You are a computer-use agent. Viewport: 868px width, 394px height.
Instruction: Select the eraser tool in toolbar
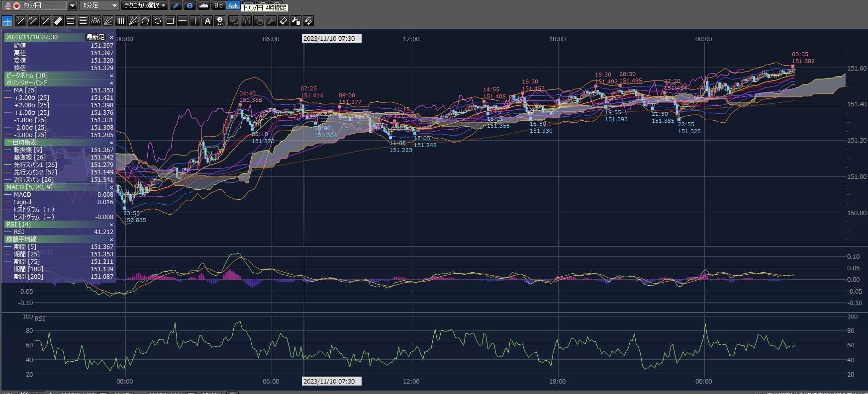coord(283,21)
